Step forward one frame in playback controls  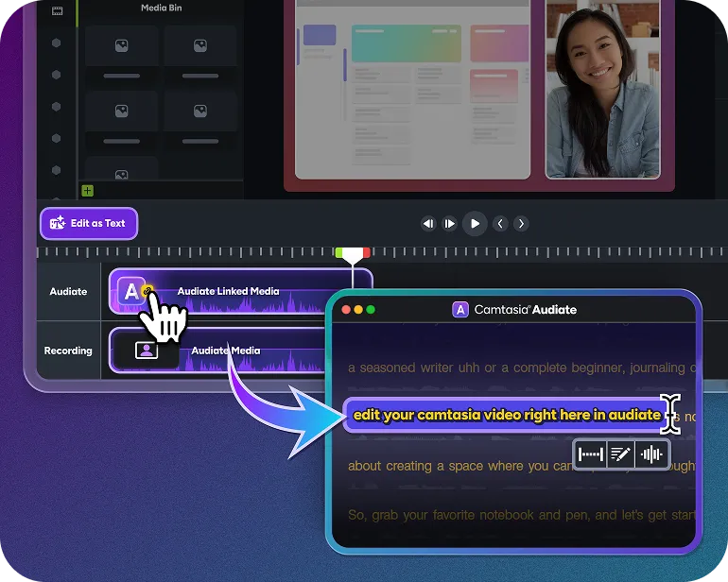(x=449, y=224)
